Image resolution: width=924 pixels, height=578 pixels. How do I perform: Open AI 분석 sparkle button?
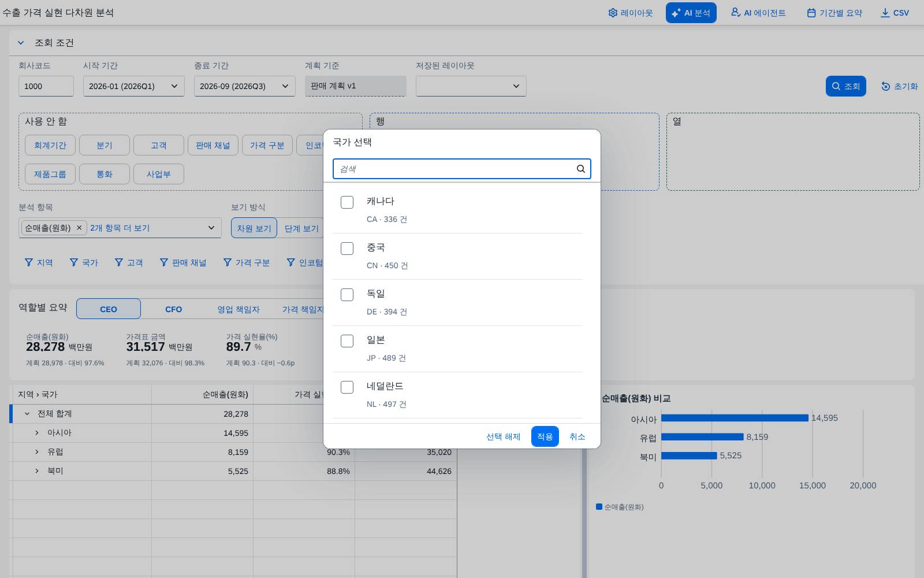(691, 13)
